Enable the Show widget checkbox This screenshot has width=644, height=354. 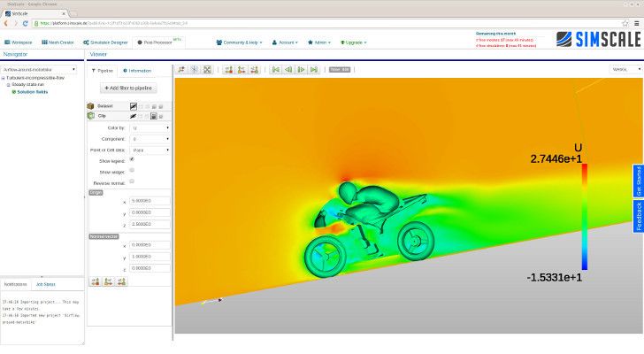[x=132, y=170]
